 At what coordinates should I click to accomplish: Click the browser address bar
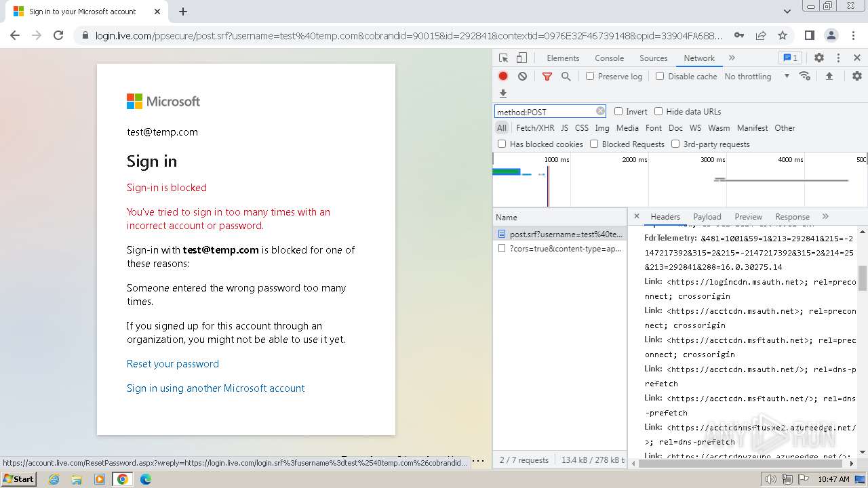click(x=409, y=35)
